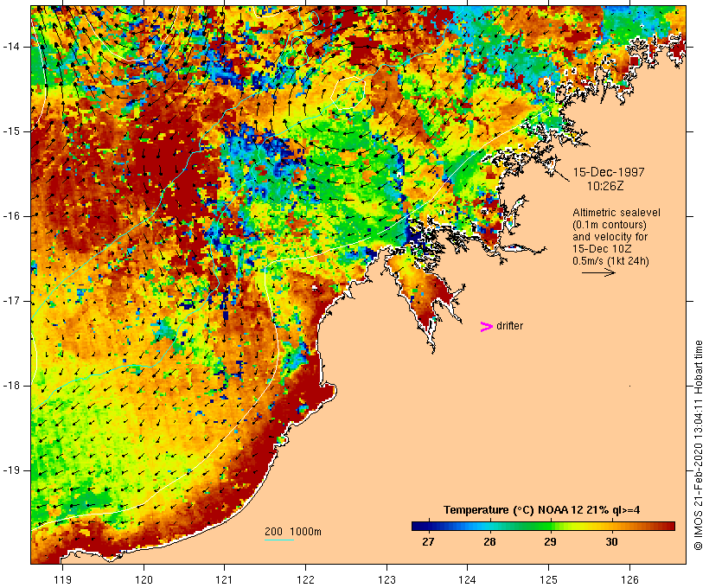This screenshot has height=588, width=709.
Task: Click colorbar tick label '29'
Action: (550, 542)
